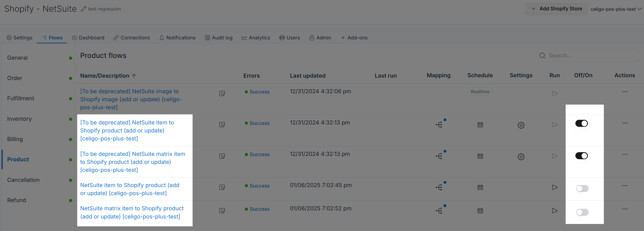Viewport: 644px width, 231px height.
Task: Open description note for NetSuite image flow
Action: [222, 93]
